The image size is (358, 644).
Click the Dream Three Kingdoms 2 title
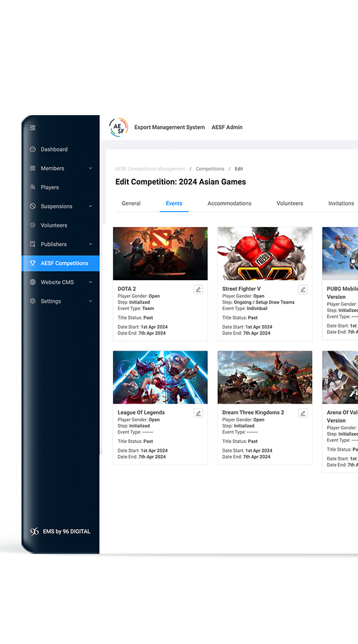[253, 413]
